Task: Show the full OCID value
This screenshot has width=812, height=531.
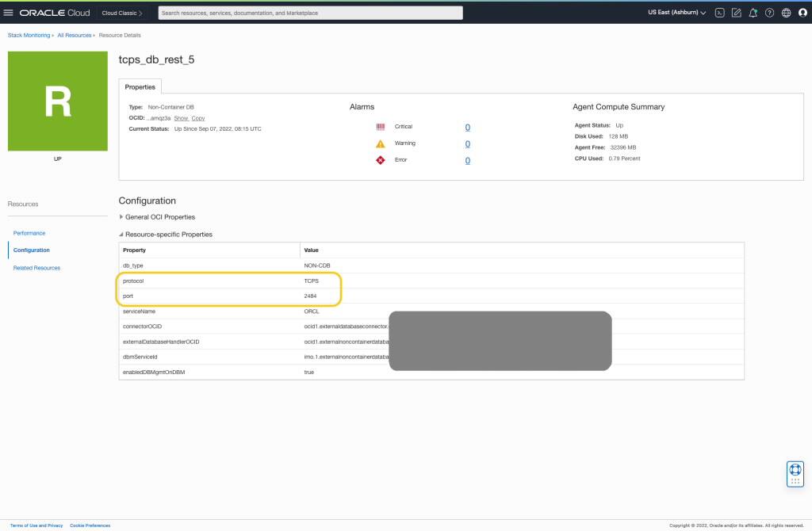Action: point(180,119)
